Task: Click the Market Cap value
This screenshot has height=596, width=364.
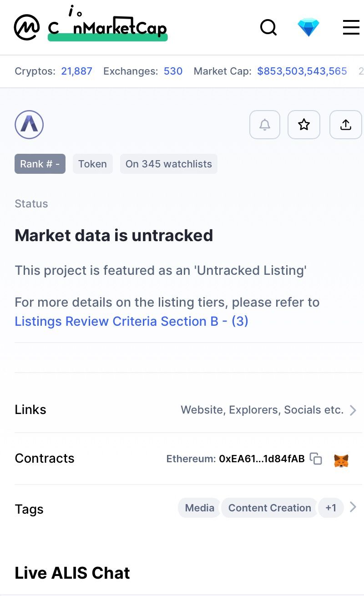Action: point(302,71)
